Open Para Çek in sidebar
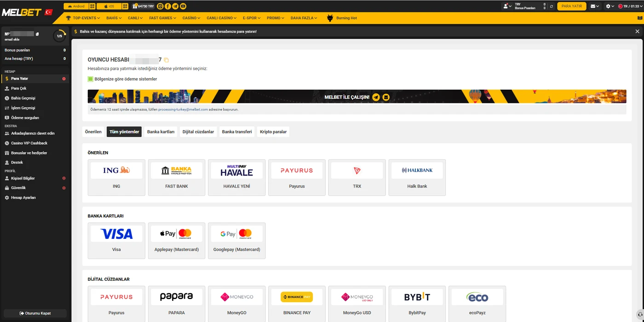 (x=34, y=88)
